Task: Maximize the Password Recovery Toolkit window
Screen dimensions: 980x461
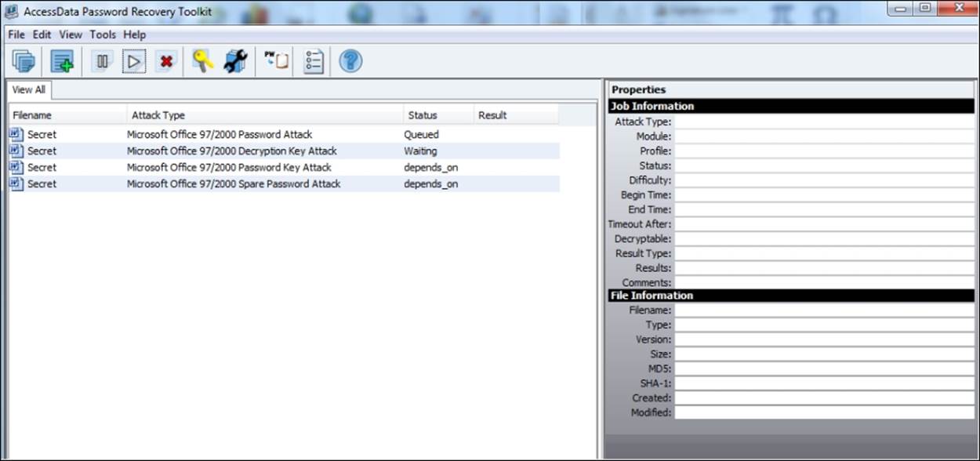Action: [924, 7]
